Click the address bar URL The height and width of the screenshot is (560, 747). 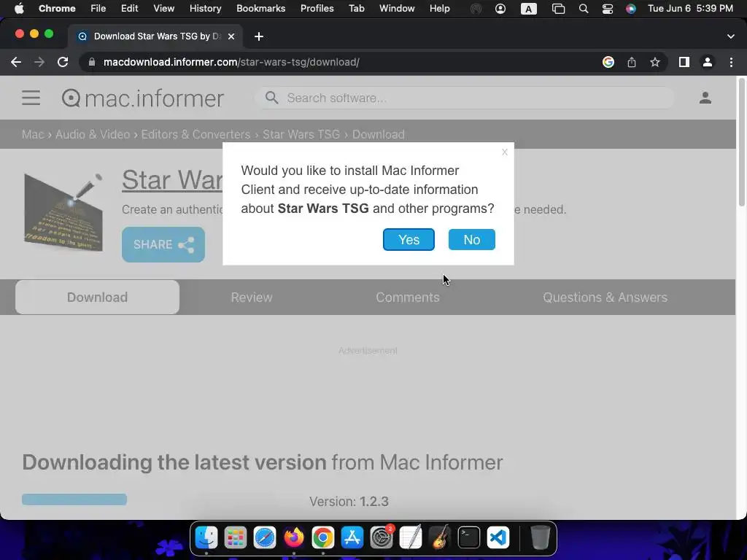pos(231,62)
